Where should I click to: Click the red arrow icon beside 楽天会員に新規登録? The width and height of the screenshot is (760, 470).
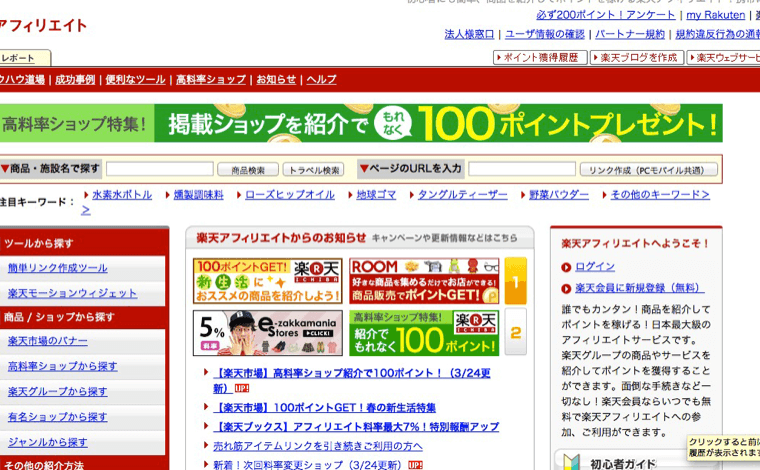[x=566, y=289]
